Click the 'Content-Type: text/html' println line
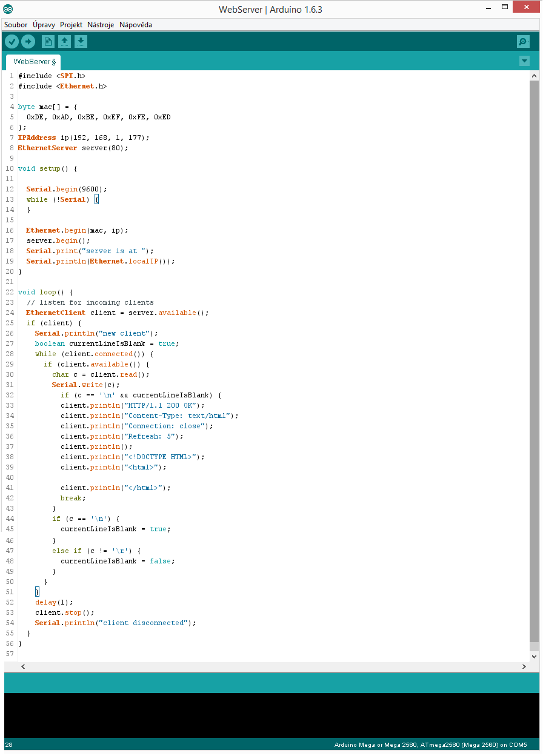Image resolution: width=543 pixels, height=756 pixels. point(150,416)
